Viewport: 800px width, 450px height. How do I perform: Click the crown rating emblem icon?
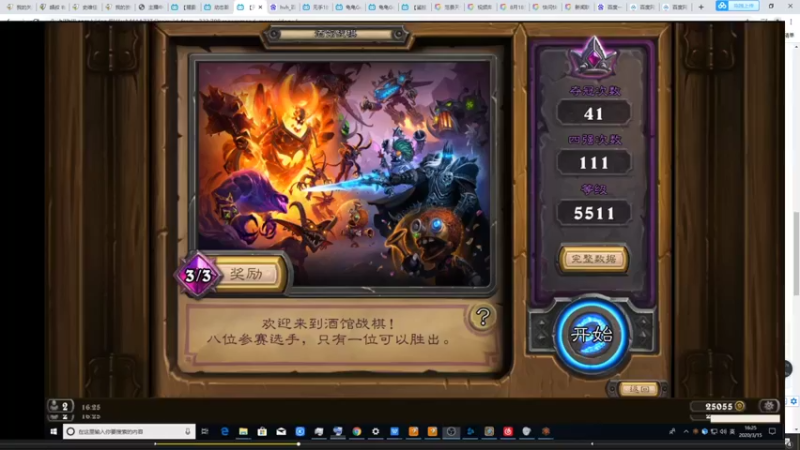coord(593,57)
